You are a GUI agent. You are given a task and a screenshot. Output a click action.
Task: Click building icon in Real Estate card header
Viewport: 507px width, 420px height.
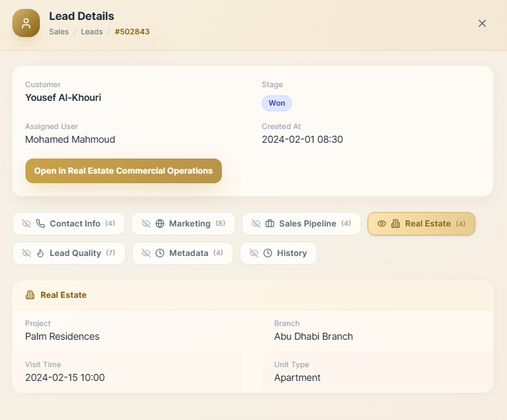[30, 295]
